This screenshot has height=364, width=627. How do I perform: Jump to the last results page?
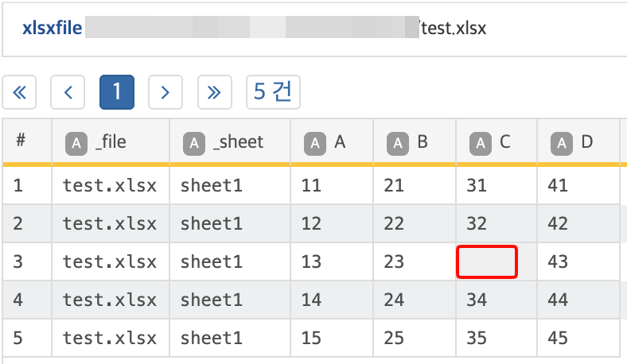[x=214, y=92]
